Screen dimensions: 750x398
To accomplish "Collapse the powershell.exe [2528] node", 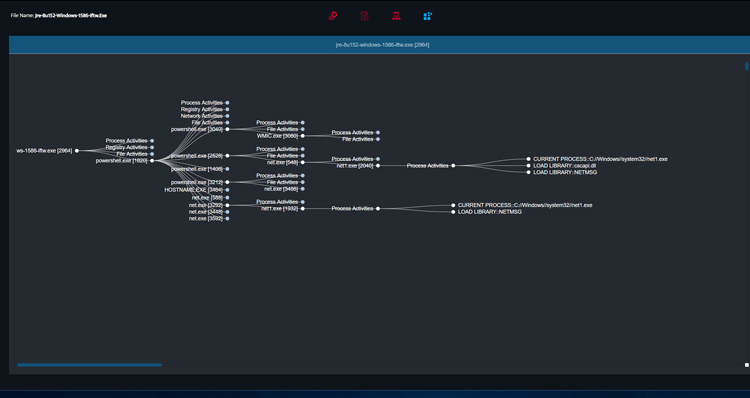I will point(227,155).
